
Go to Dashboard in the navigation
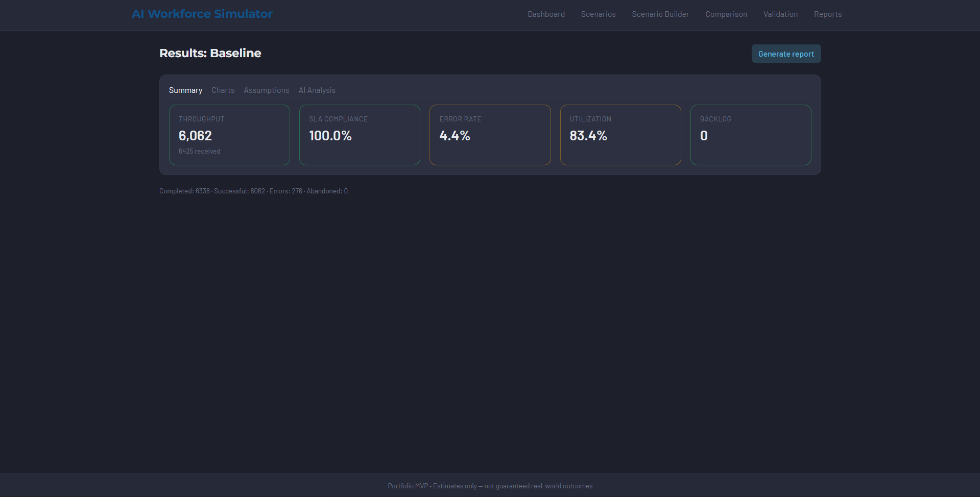pyautogui.click(x=546, y=14)
